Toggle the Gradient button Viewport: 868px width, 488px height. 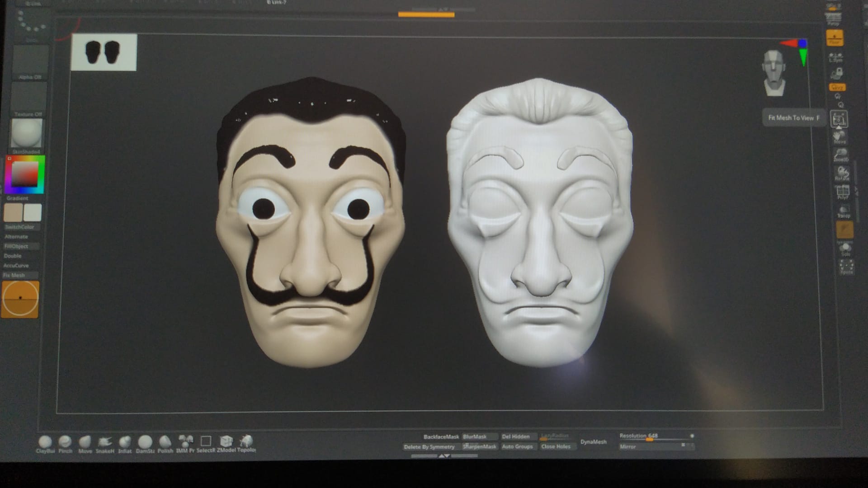pyautogui.click(x=17, y=198)
